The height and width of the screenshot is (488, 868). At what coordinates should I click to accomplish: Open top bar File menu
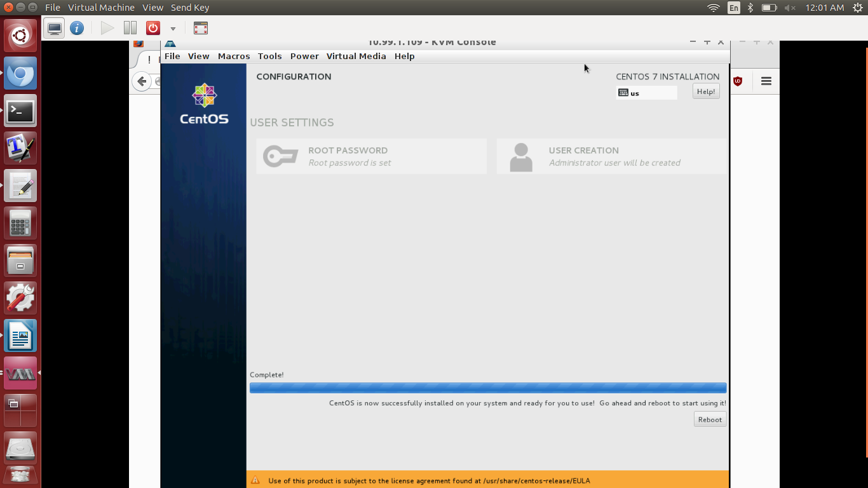coord(53,8)
